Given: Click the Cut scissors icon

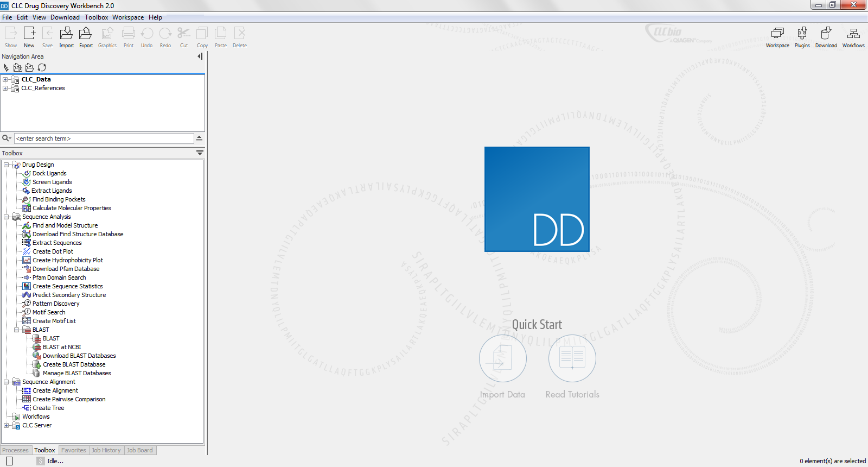Looking at the screenshot, I should 184,34.
